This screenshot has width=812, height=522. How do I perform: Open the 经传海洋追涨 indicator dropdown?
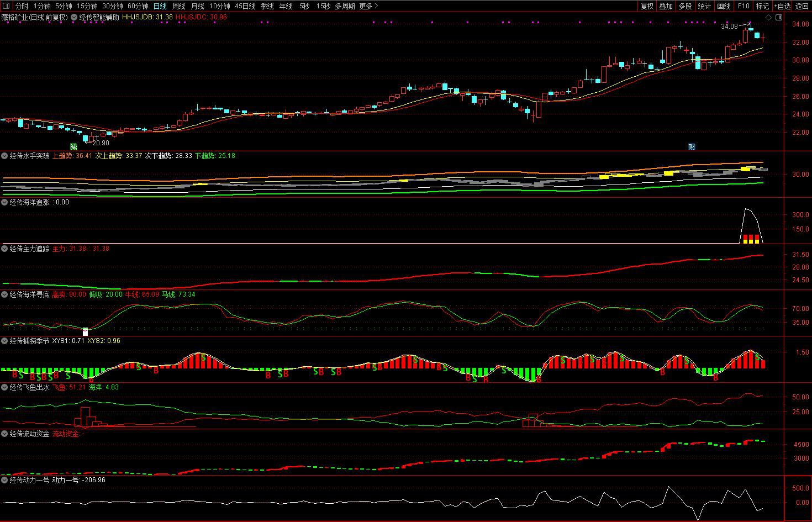[x=5, y=202]
